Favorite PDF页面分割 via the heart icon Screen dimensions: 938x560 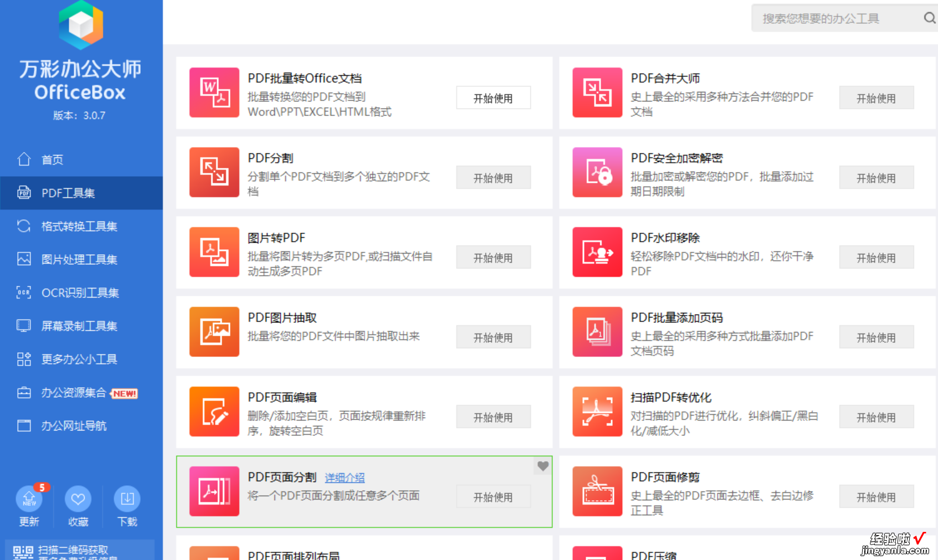[x=543, y=466]
